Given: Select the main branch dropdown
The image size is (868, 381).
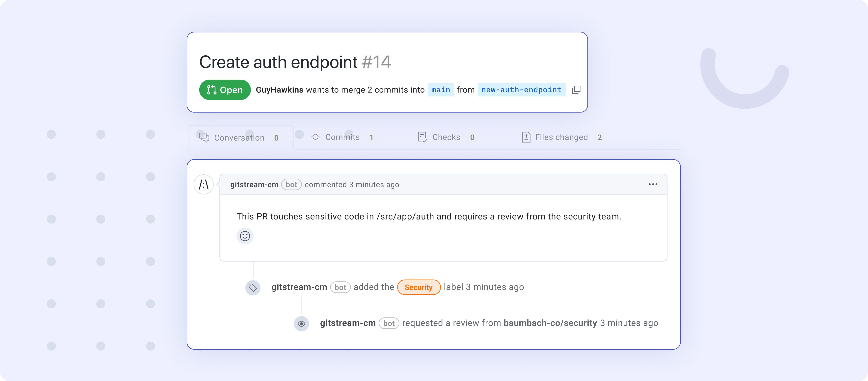Looking at the screenshot, I should pyautogui.click(x=441, y=89).
